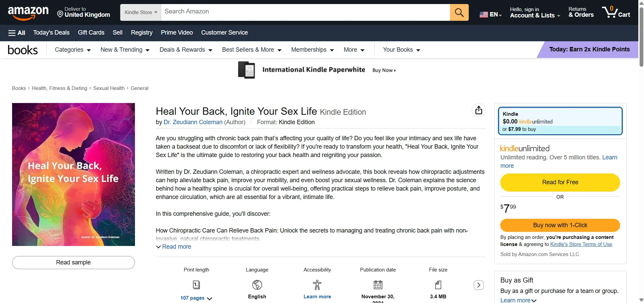Image resolution: width=644 pixels, height=303 pixels.
Task: Click the Read for Free button
Action: coord(560,182)
